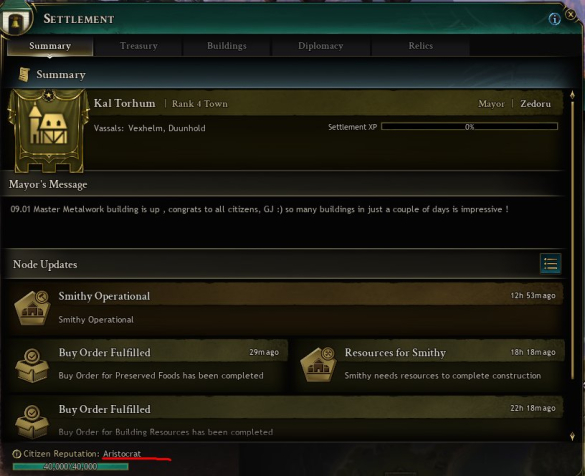Viewport: 585px width, 476px height.
Task: Click the Resources for Smithy building icon
Action: click(x=318, y=365)
